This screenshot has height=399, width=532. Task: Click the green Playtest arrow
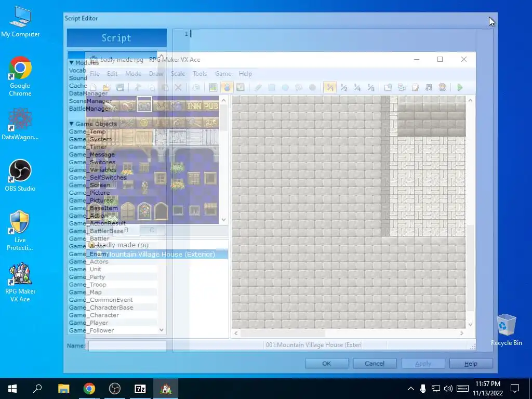click(x=460, y=87)
